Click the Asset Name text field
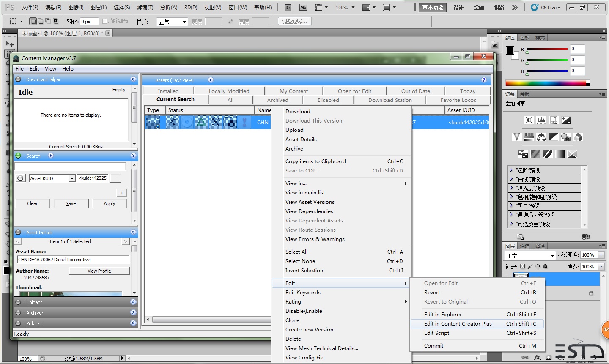 (x=73, y=260)
